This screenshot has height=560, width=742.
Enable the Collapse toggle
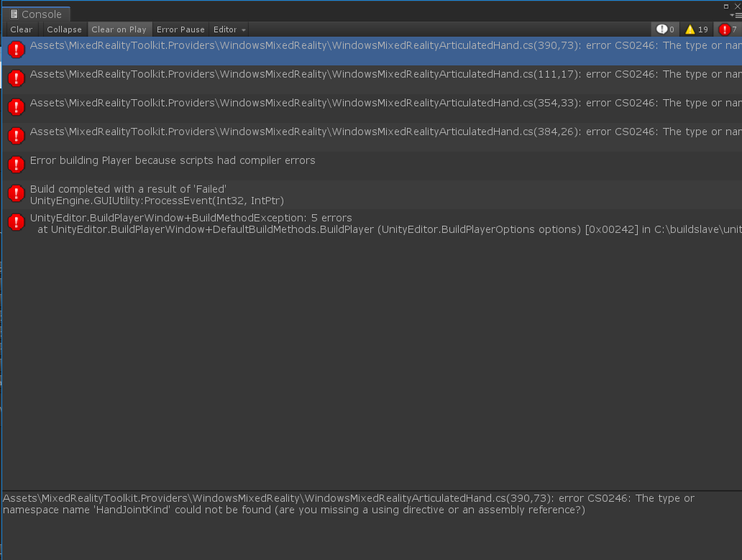(x=63, y=29)
